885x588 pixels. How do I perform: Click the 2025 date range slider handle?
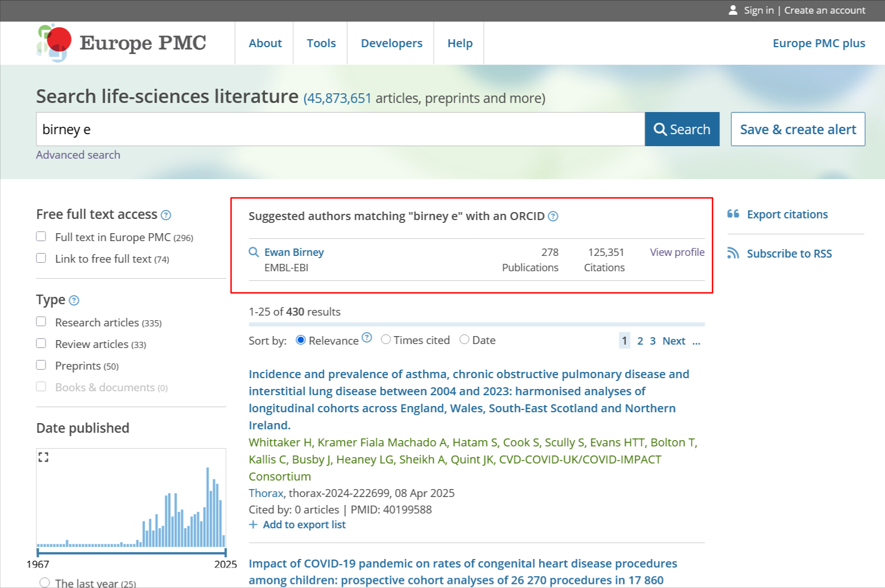point(225,552)
